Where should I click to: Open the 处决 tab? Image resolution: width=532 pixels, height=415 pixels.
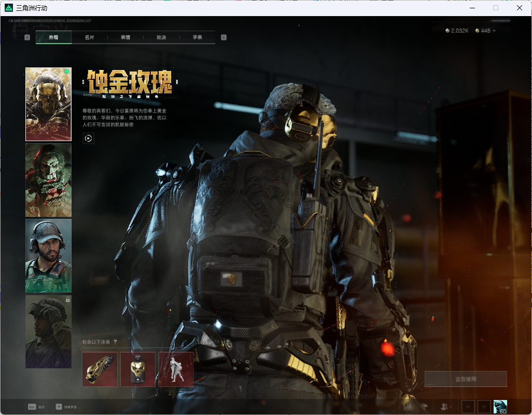[x=161, y=37]
